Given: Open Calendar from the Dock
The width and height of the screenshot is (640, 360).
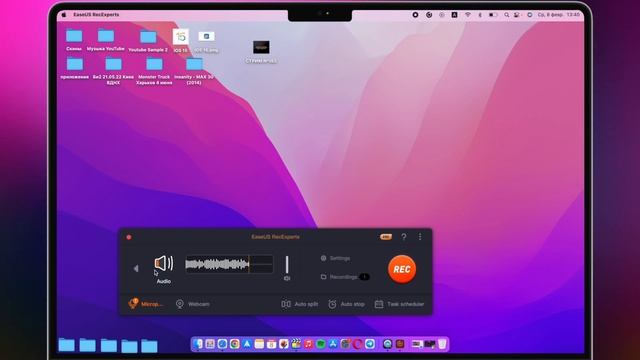Looking at the screenshot, I should coord(271,344).
